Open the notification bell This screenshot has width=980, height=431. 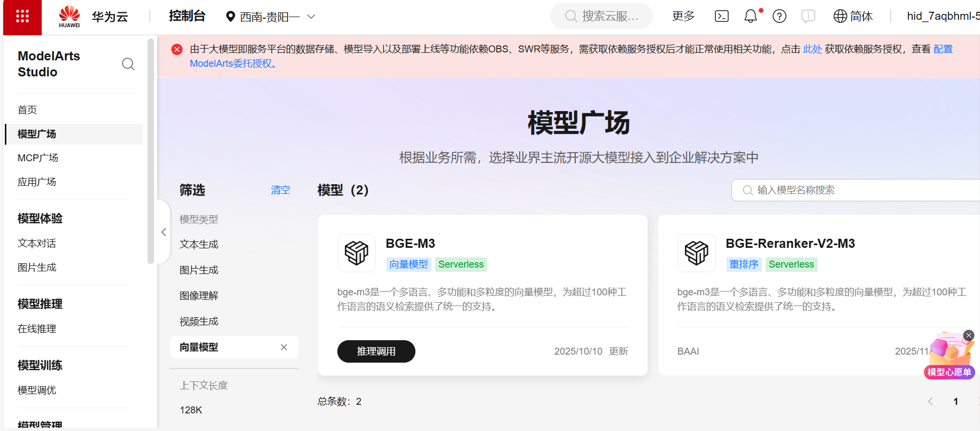[751, 16]
